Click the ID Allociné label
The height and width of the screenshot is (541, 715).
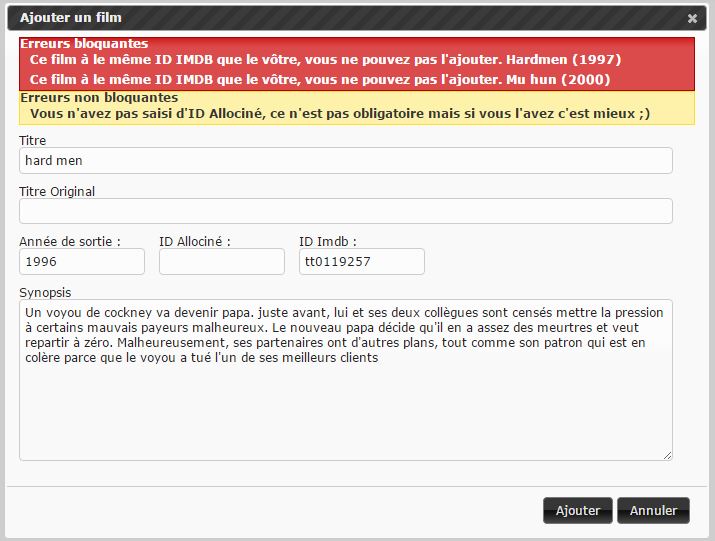point(195,241)
